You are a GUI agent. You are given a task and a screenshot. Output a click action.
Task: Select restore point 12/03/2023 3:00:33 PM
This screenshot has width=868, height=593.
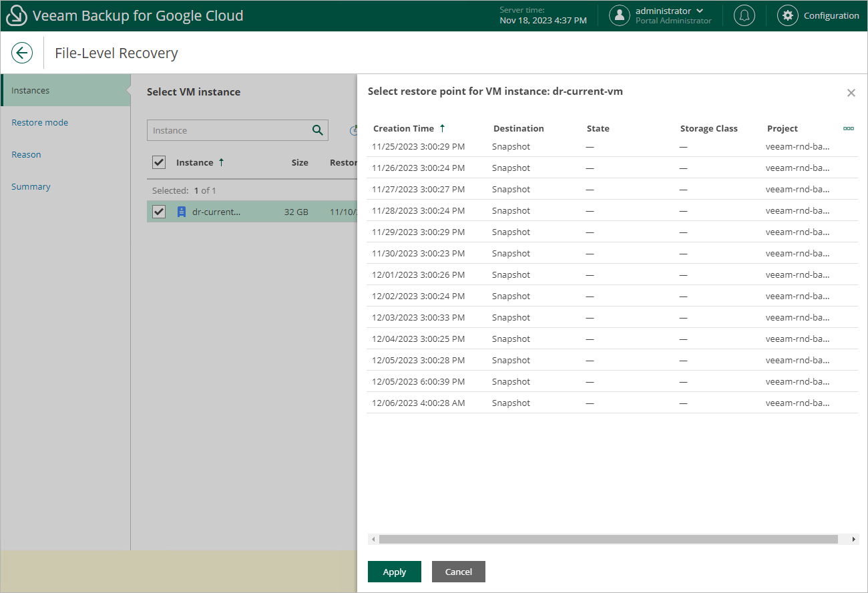(612, 317)
